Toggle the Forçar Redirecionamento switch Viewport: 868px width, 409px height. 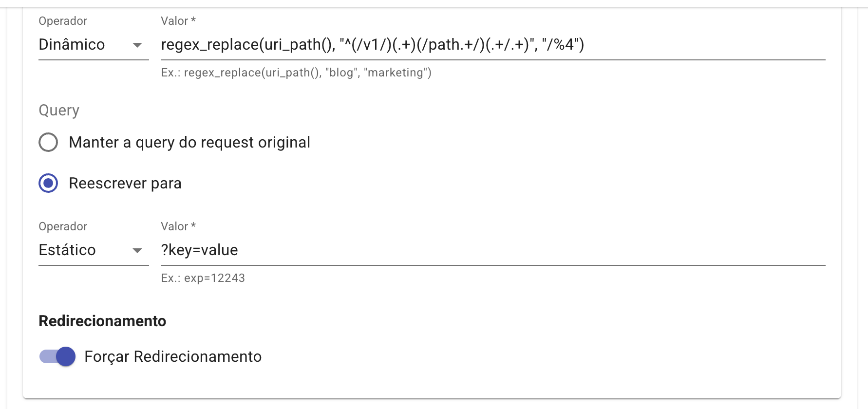point(57,356)
